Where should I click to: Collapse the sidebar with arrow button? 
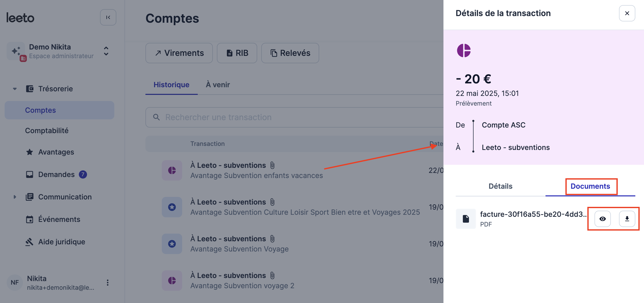pos(108,17)
